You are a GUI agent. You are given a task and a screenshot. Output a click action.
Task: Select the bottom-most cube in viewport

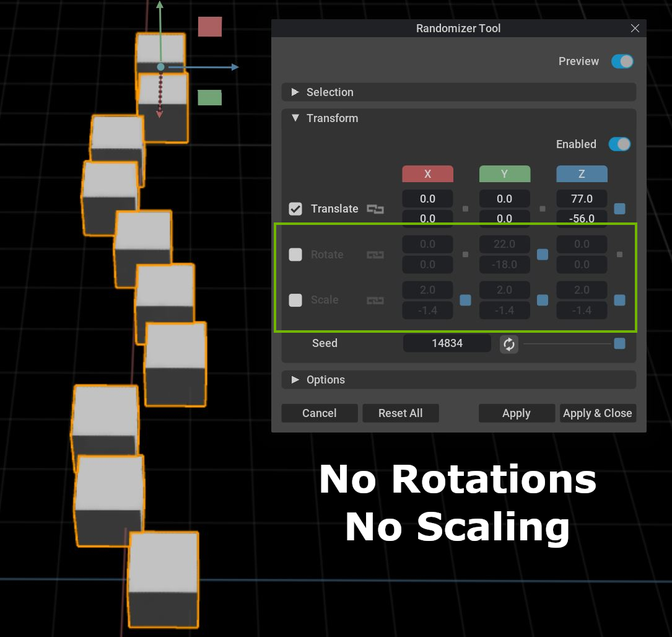point(164,579)
